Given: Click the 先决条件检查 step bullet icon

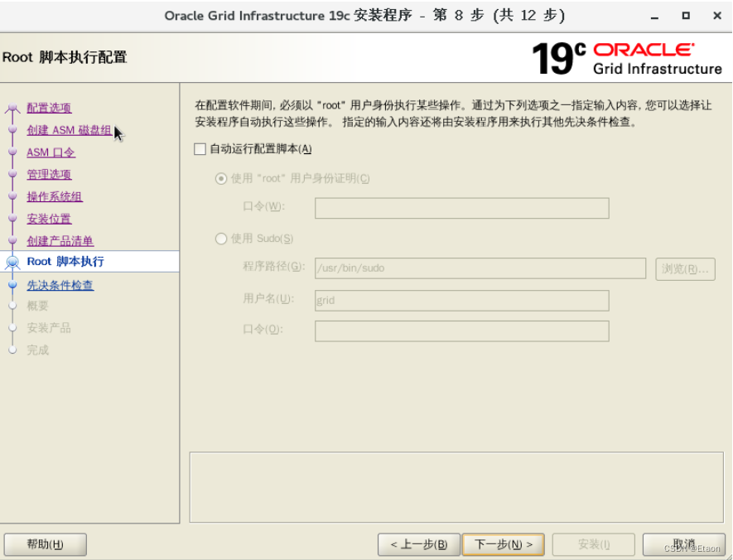Looking at the screenshot, I should click(x=12, y=285).
